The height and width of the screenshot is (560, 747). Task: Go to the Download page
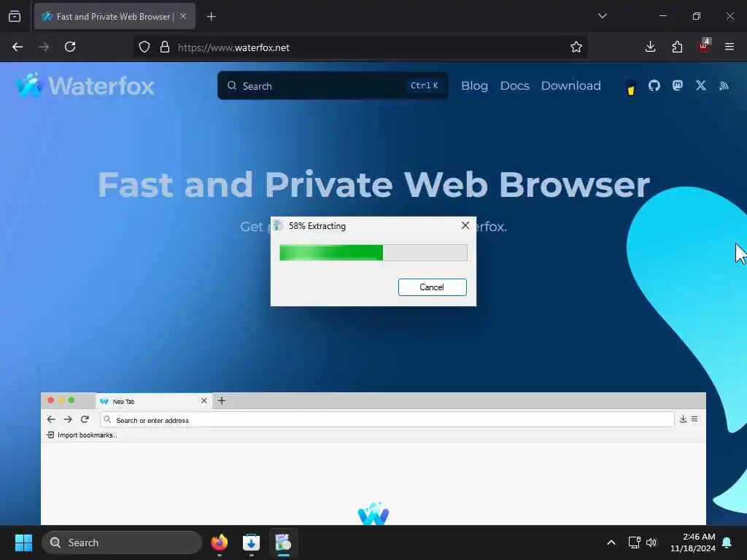click(570, 86)
